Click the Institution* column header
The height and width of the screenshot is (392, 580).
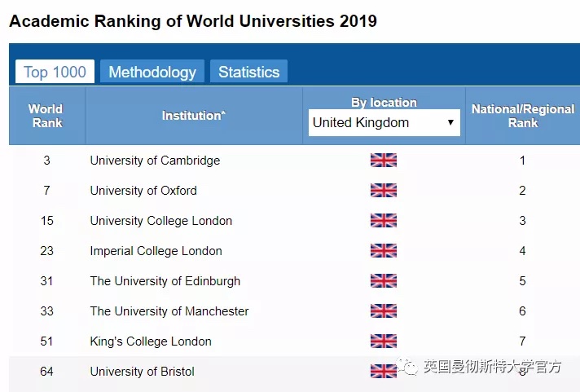point(194,116)
